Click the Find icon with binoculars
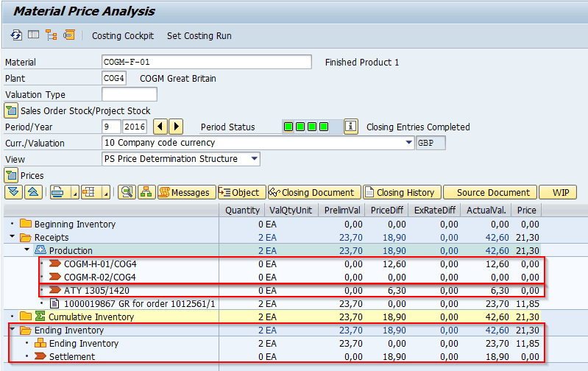This screenshot has height=371, width=588. 127,192
